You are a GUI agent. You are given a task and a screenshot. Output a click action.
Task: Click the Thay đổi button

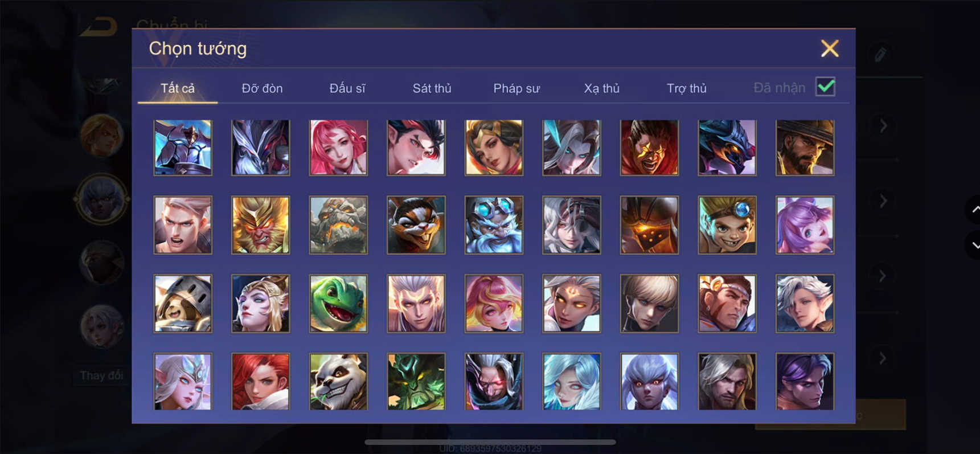tap(101, 375)
